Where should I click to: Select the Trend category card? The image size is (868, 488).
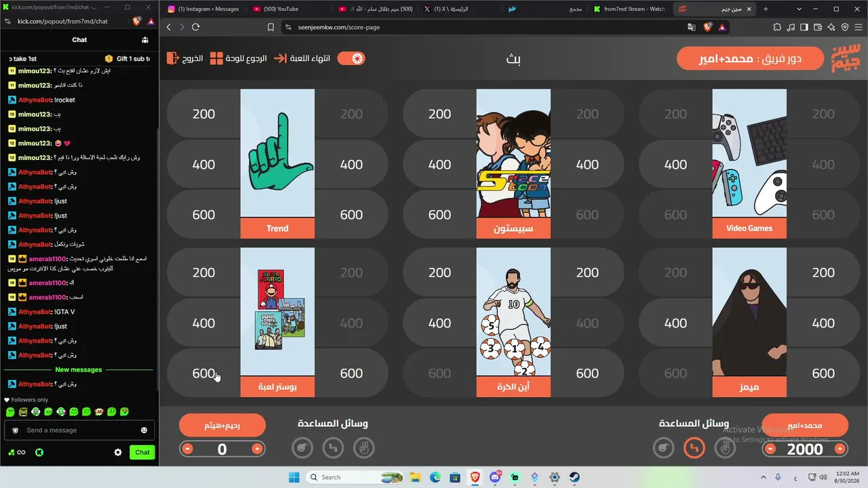[x=277, y=164]
